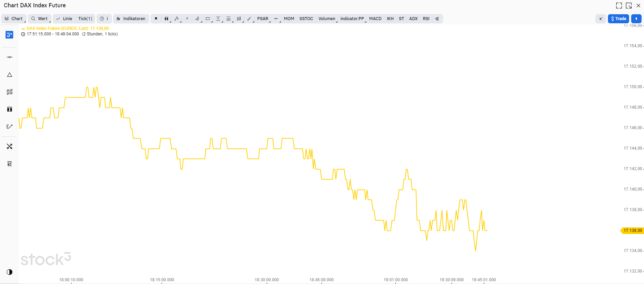This screenshot has width=644, height=284.
Task: Click the toolbar overflow settings icon
Action: (x=437, y=19)
